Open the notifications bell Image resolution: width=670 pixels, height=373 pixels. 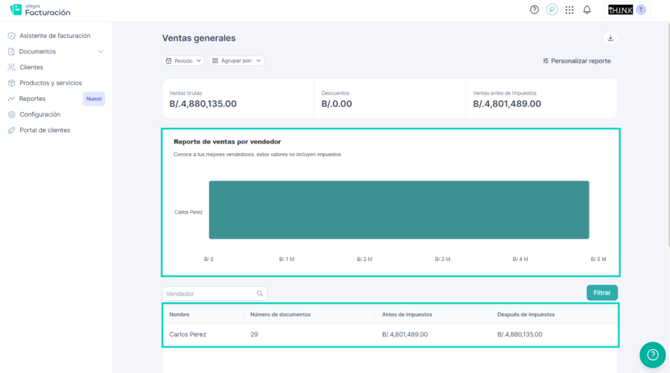[x=587, y=10]
